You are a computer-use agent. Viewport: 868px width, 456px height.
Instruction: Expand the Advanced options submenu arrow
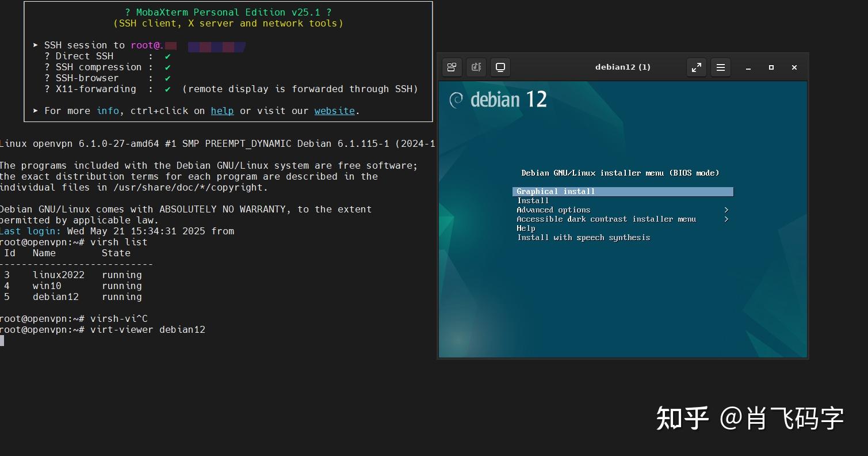click(x=726, y=210)
